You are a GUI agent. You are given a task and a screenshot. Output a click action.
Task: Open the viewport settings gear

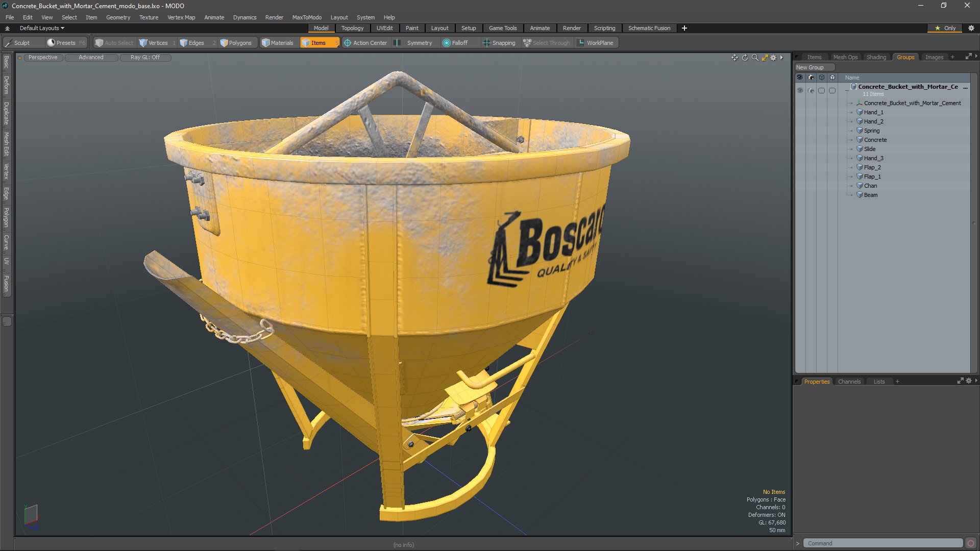pos(773,58)
